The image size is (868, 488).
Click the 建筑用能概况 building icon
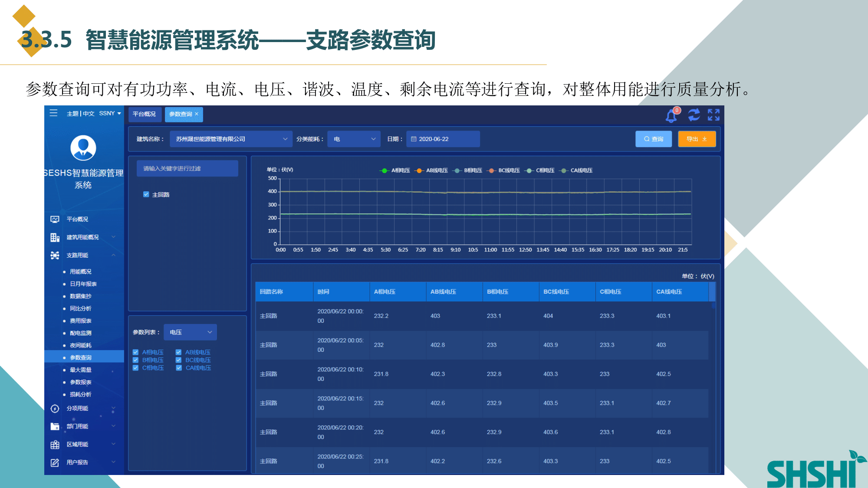click(55, 237)
